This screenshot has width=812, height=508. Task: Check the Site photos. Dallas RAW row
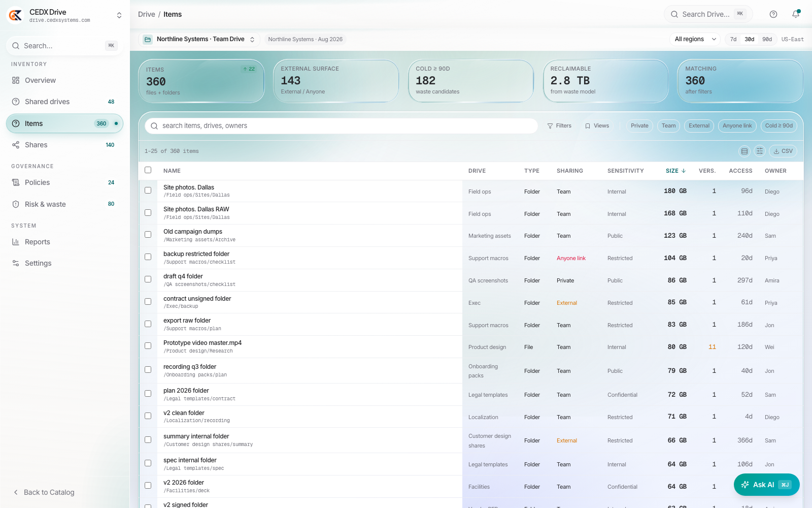(x=148, y=213)
